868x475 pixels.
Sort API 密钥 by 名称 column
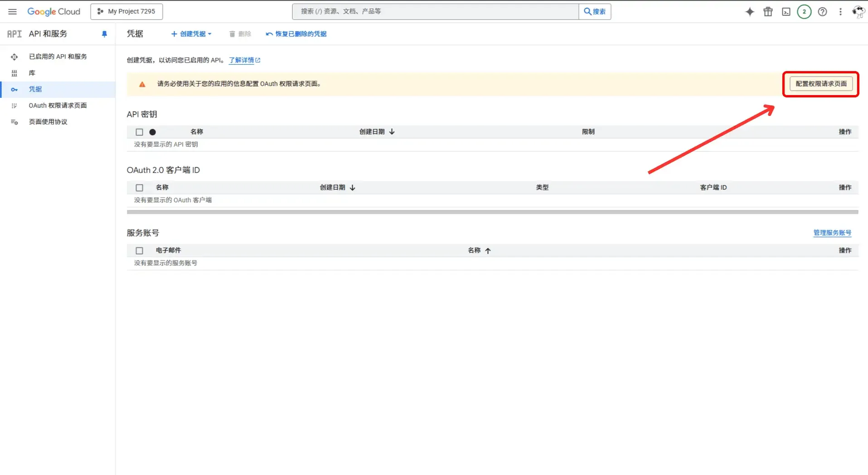197,132
